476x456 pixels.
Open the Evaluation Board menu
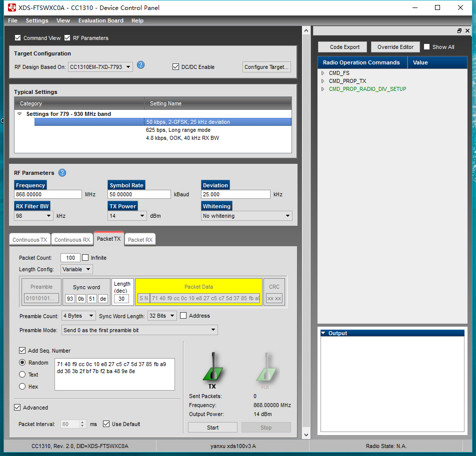pyautogui.click(x=101, y=20)
